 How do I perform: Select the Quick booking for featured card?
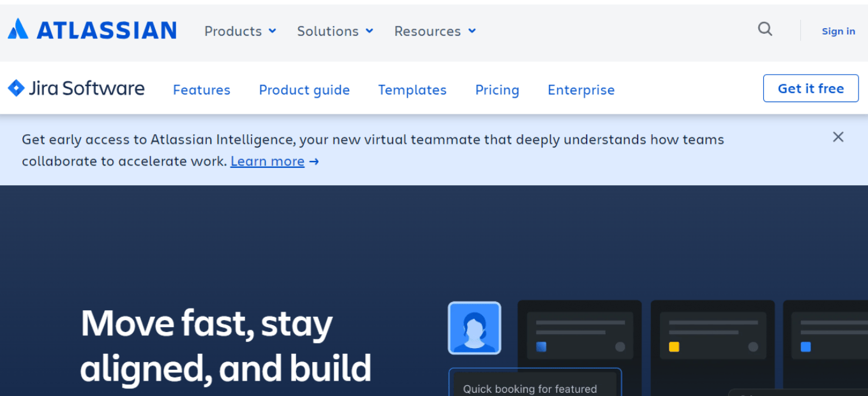535,382
